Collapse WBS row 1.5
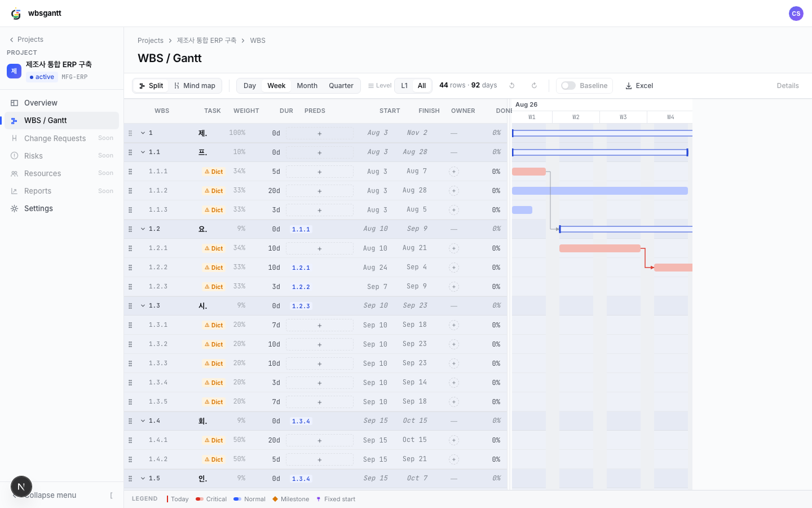 (x=143, y=479)
